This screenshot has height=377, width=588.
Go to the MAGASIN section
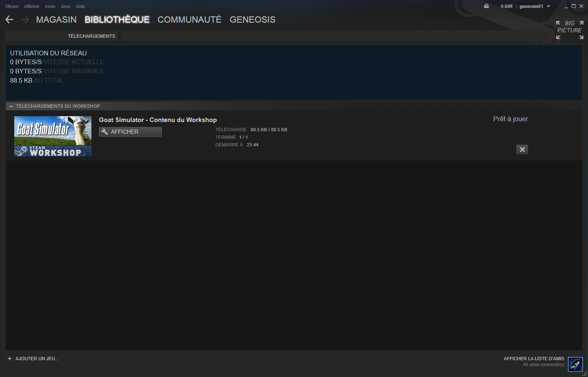coord(56,20)
